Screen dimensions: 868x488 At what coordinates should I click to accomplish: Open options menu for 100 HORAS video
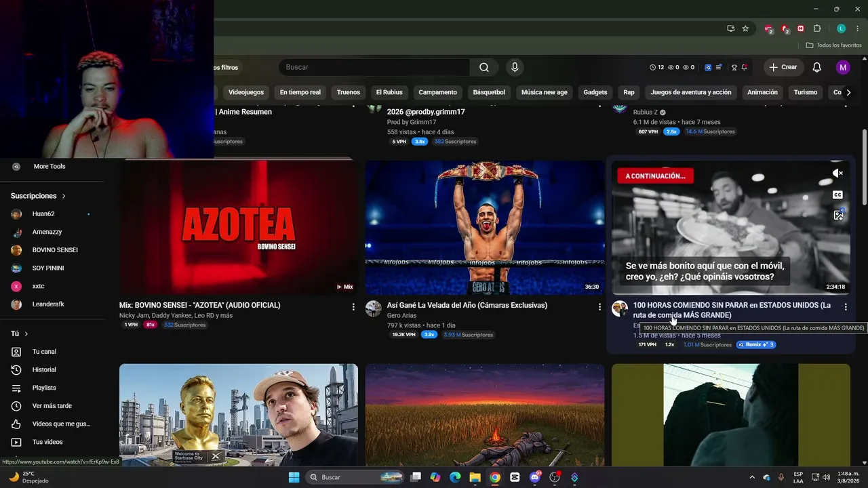[x=846, y=307]
